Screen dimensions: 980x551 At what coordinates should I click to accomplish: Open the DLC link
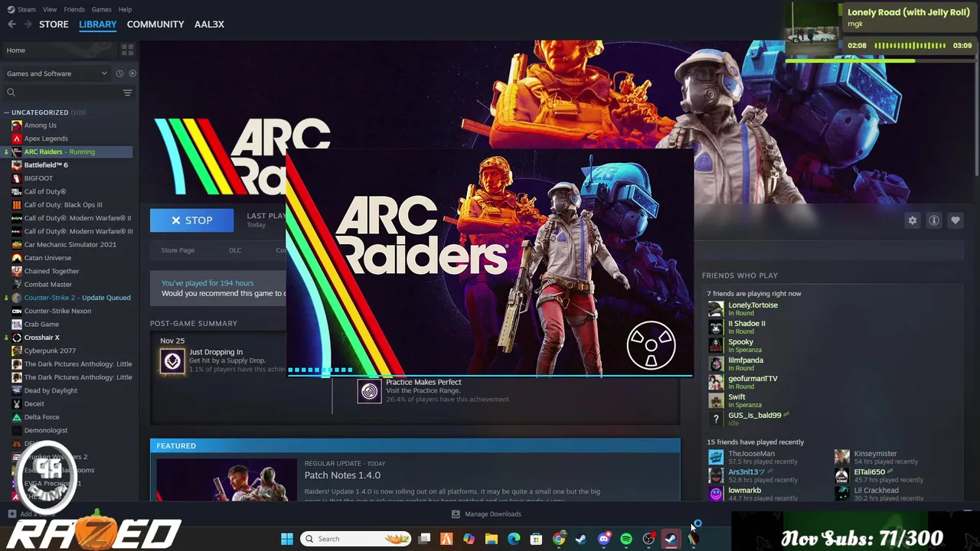tap(235, 250)
